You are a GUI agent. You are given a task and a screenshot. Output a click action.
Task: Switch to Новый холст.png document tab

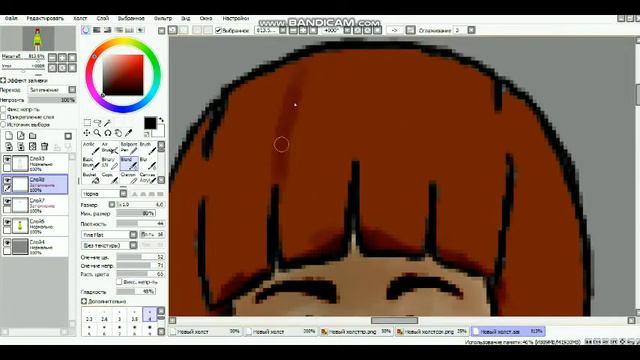click(356, 331)
